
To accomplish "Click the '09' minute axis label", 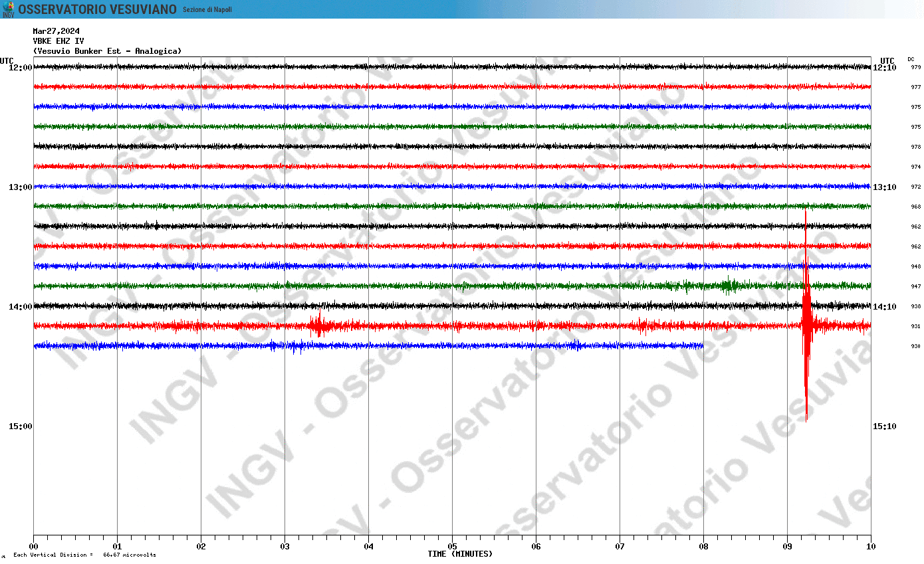I will (787, 547).
